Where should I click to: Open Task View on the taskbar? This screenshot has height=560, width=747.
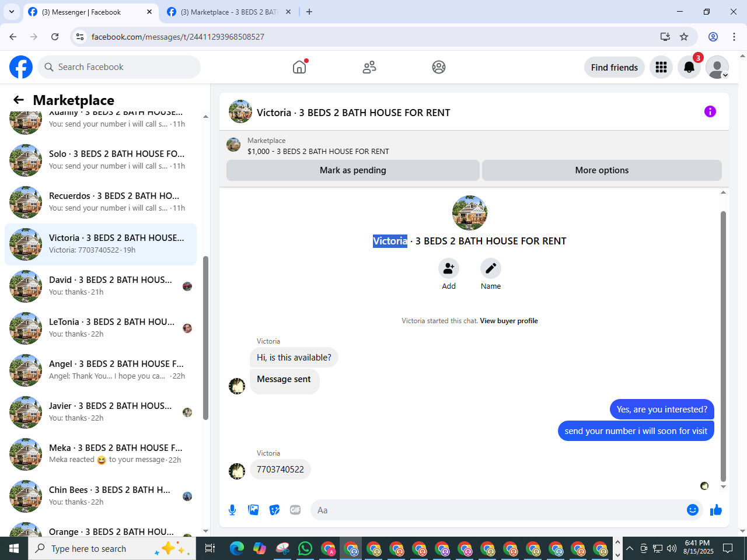pos(210,548)
